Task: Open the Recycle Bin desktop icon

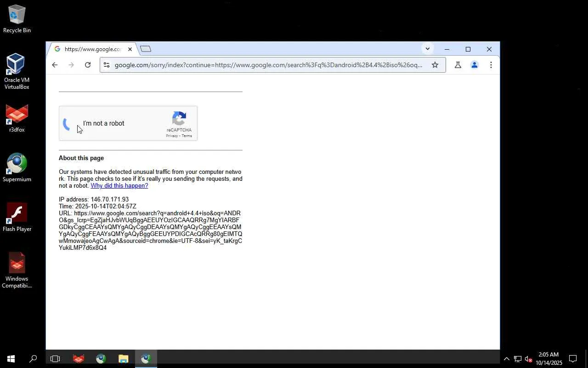Action: pyautogui.click(x=17, y=19)
